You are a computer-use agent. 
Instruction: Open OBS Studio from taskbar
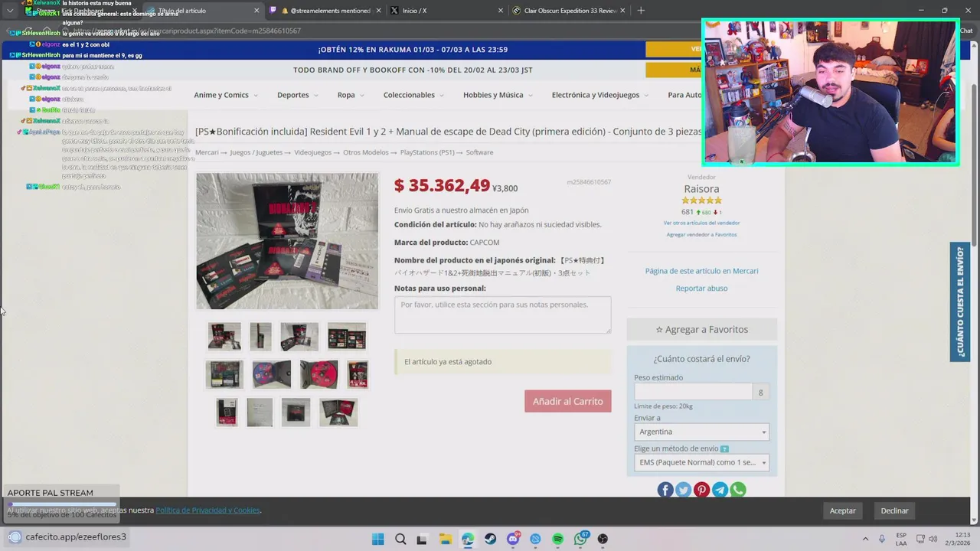point(603,539)
